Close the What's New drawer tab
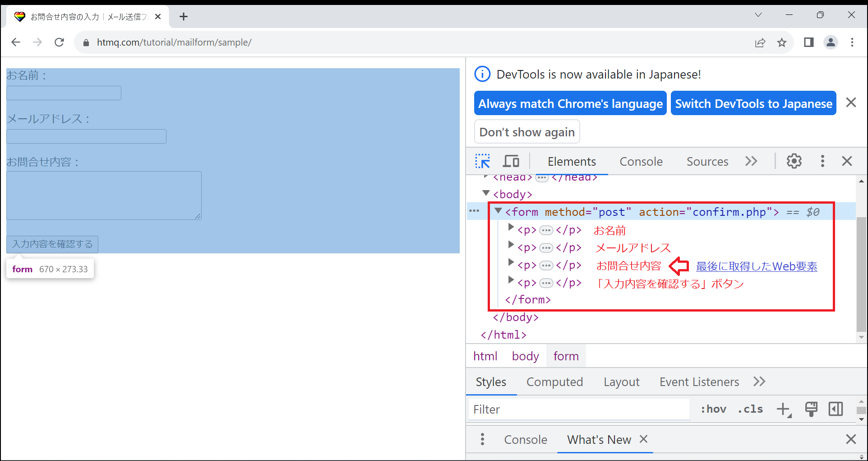The width and height of the screenshot is (868, 461). [x=644, y=439]
